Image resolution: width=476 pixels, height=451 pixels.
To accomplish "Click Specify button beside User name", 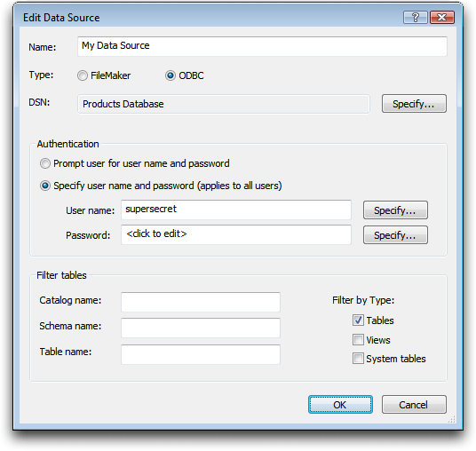I will click(x=395, y=210).
